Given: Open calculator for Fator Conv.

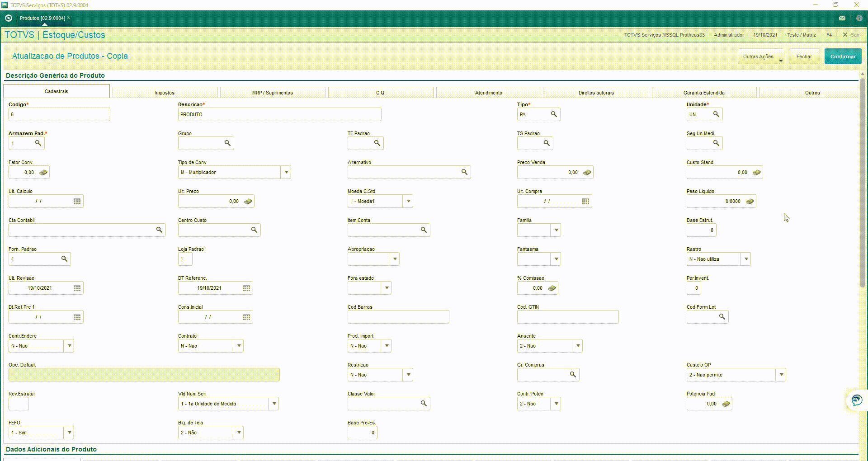Looking at the screenshot, I should click(43, 172).
